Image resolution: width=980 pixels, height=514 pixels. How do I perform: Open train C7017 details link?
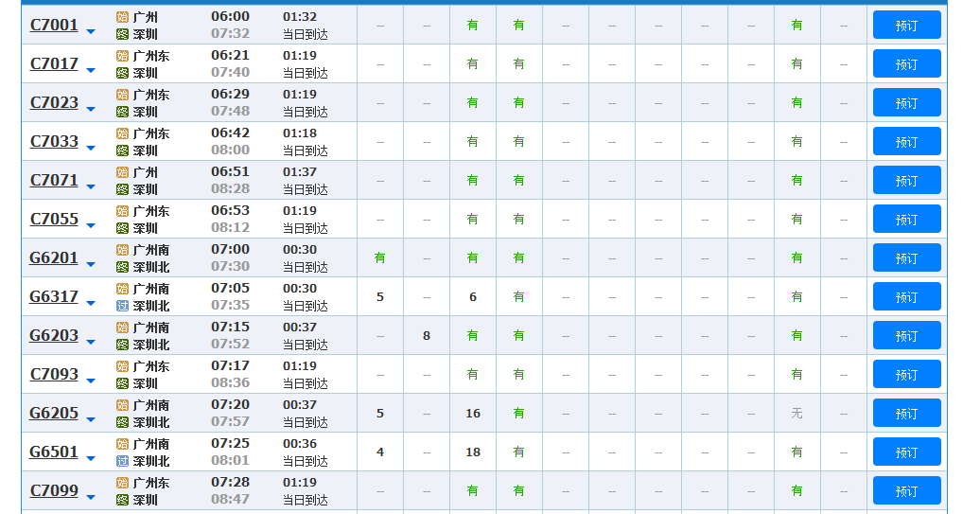[x=54, y=63]
